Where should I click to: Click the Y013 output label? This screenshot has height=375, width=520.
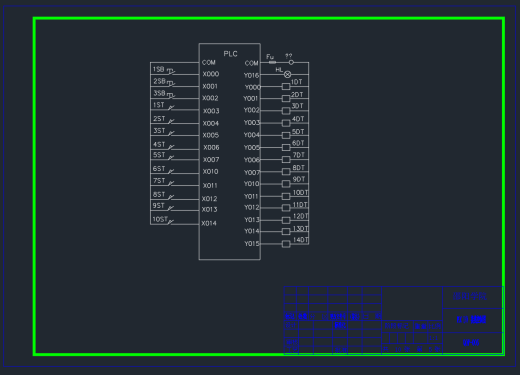click(x=252, y=220)
